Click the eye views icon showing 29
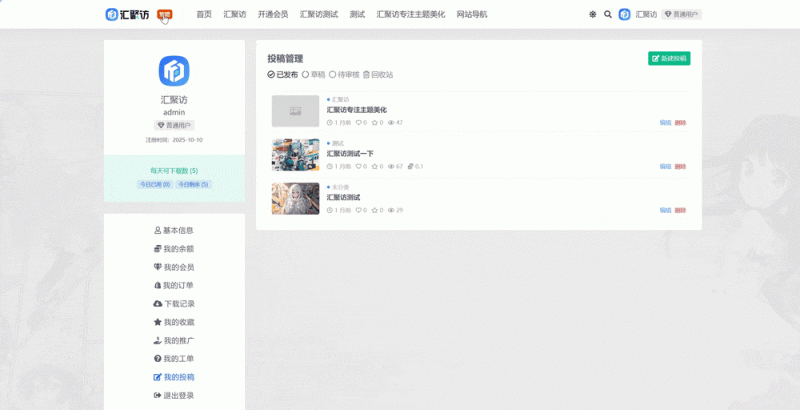The image size is (800, 410). point(391,211)
